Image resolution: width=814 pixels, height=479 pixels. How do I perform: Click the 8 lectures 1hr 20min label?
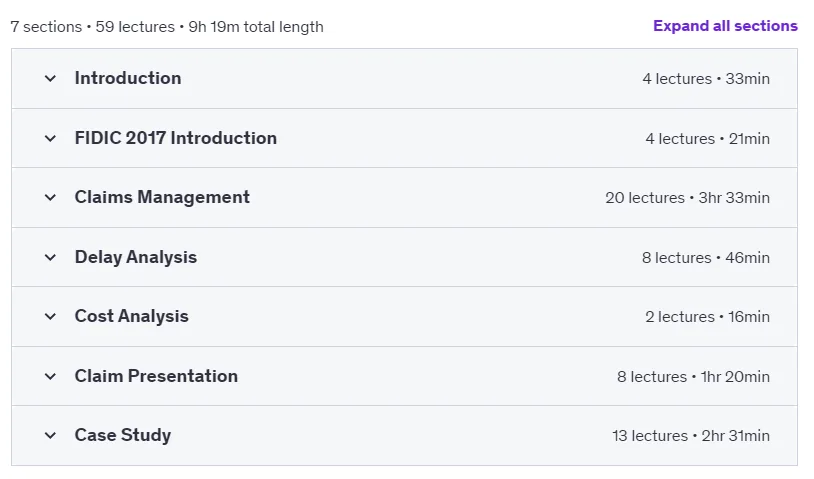694,376
